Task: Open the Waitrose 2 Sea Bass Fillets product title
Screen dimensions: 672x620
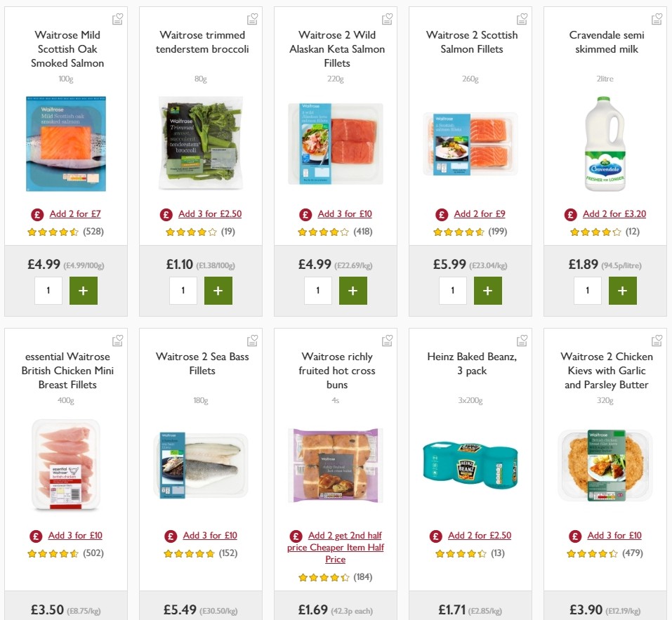Action: (x=201, y=363)
